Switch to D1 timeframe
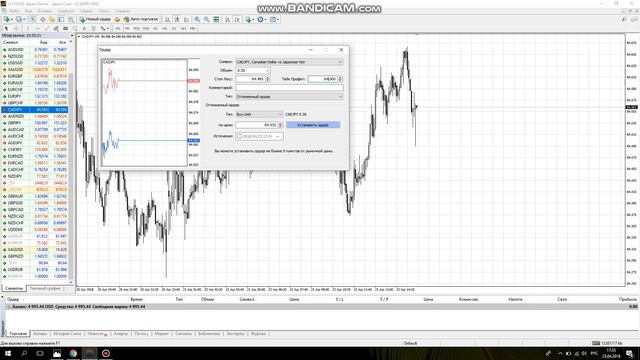 tap(174, 29)
